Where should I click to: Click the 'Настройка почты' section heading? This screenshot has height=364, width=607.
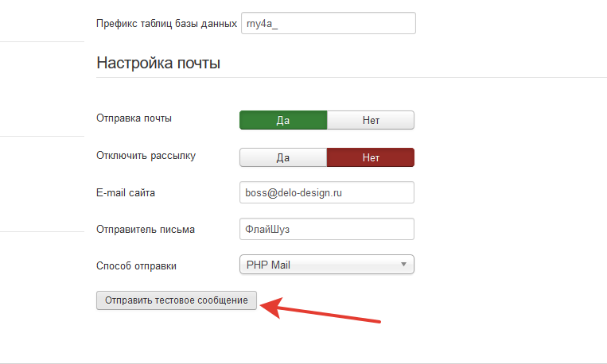[x=158, y=63]
